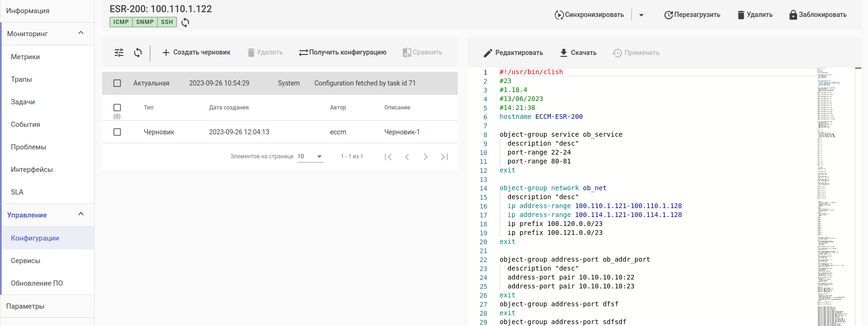Download configuration with Скачать
Image resolution: width=868 pixels, height=326 pixels.
pos(578,53)
